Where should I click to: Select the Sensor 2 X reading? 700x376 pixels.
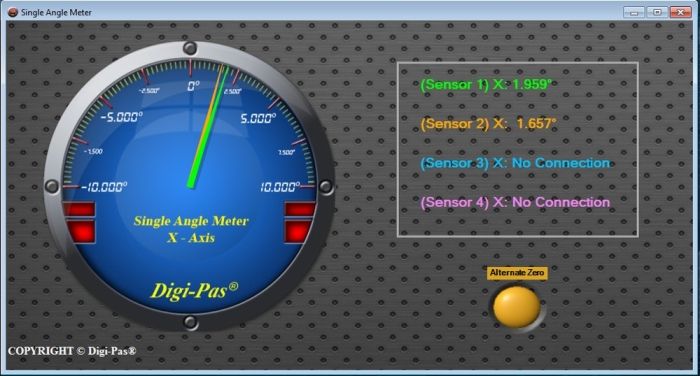(x=488, y=123)
